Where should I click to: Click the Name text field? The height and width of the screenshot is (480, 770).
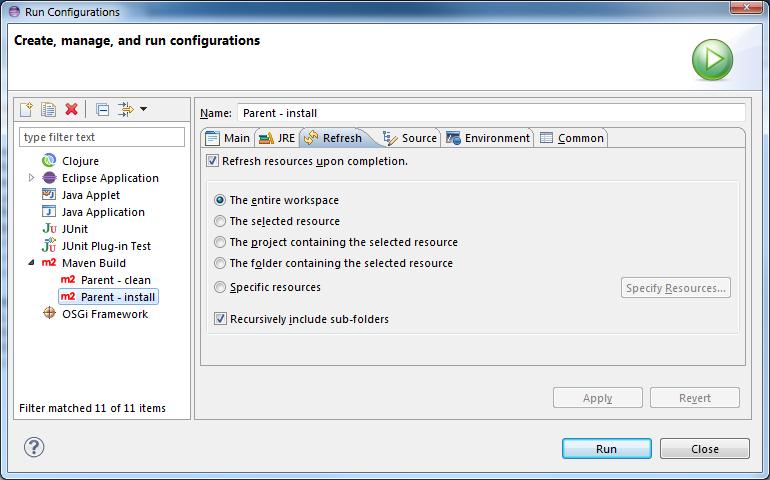(x=490, y=113)
